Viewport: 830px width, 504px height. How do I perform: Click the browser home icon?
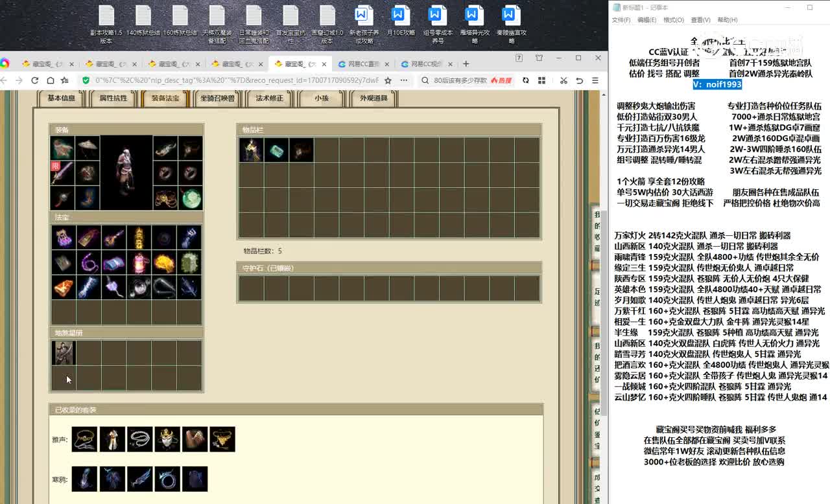click(50, 80)
